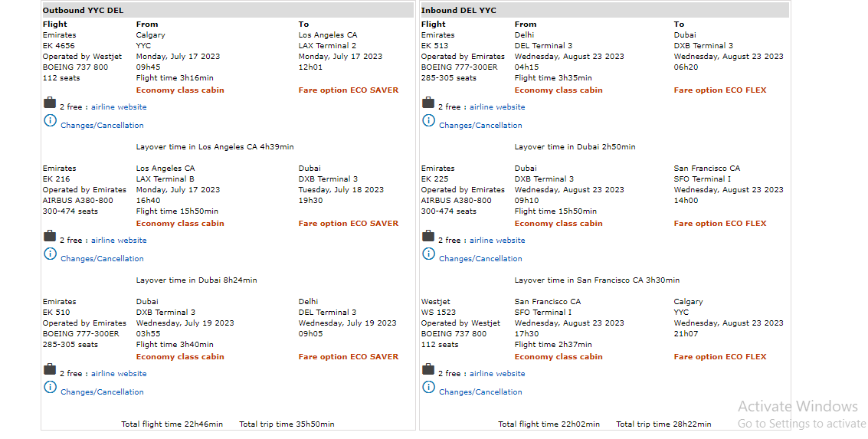
Task: Click the info icon for flight EK 225
Action: (428, 254)
